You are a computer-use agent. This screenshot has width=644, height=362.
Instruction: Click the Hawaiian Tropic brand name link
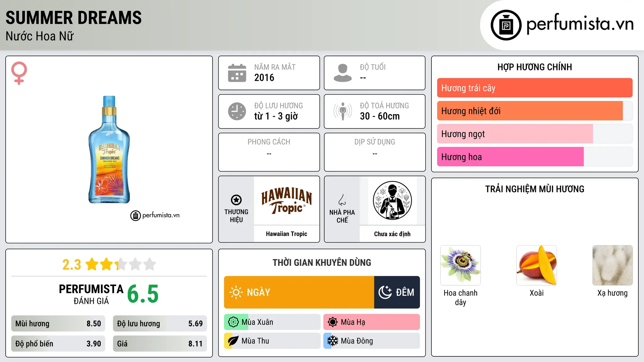point(286,234)
